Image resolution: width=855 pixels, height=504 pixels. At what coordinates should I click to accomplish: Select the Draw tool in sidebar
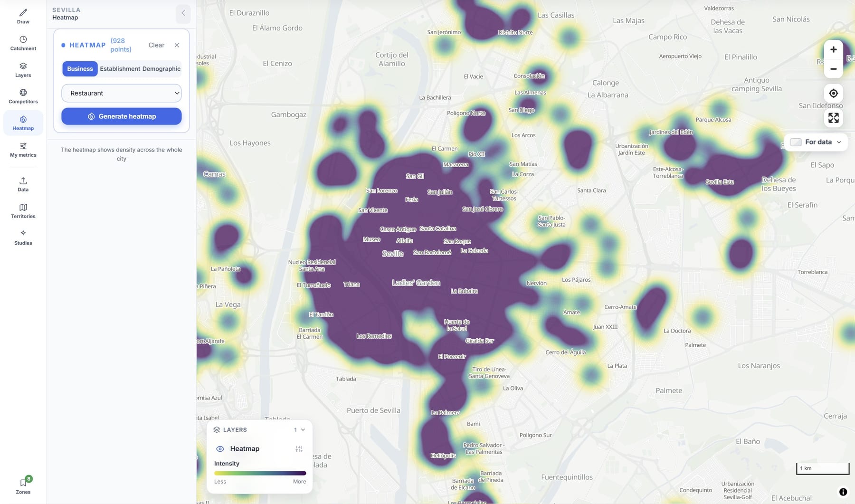(23, 16)
